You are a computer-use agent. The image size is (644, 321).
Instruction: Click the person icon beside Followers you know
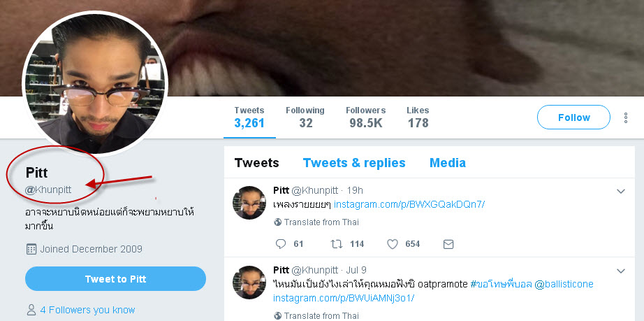click(31, 310)
